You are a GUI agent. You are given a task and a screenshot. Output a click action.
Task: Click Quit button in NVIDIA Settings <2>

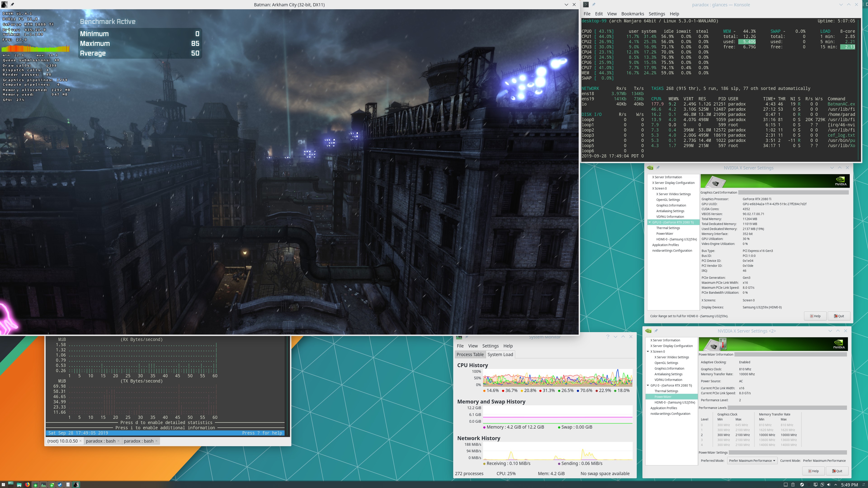(x=837, y=471)
